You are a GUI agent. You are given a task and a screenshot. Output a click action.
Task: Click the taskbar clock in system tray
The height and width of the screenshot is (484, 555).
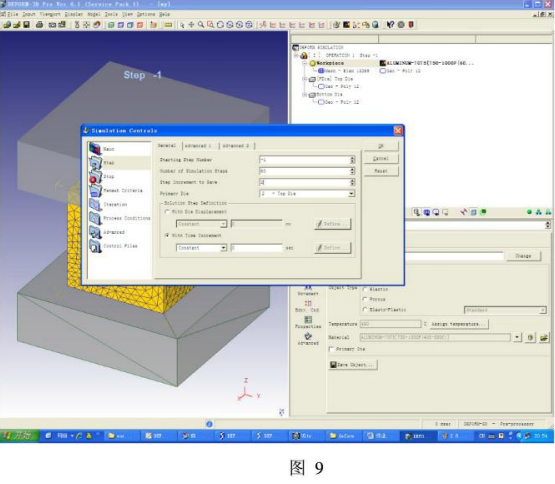point(541,436)
